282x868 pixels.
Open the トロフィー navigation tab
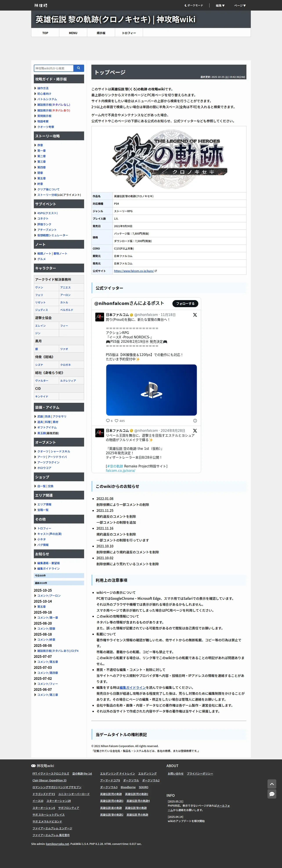pos(129,33)
